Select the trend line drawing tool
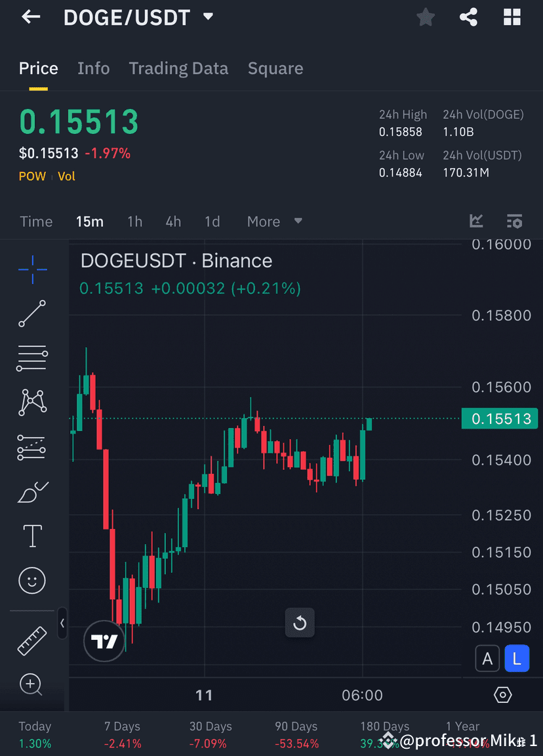543x756 pixels. 31,314
